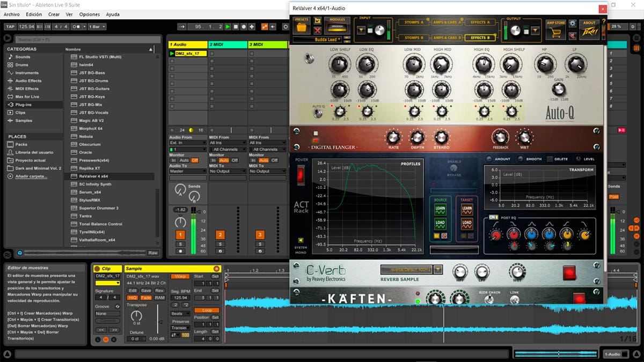
Task: Open Audio From Ext. In dropdown
Action: click(188, 143)
